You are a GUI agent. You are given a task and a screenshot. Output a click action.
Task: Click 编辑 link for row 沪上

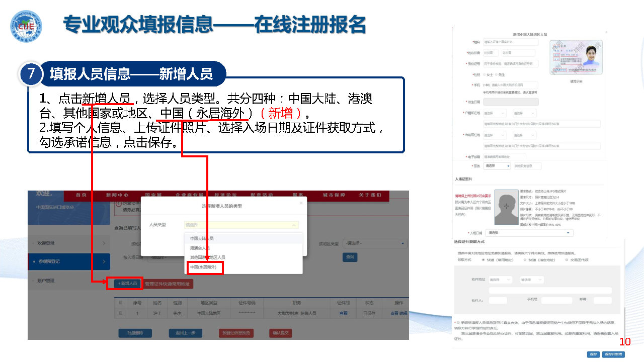[x=404, y=313]
